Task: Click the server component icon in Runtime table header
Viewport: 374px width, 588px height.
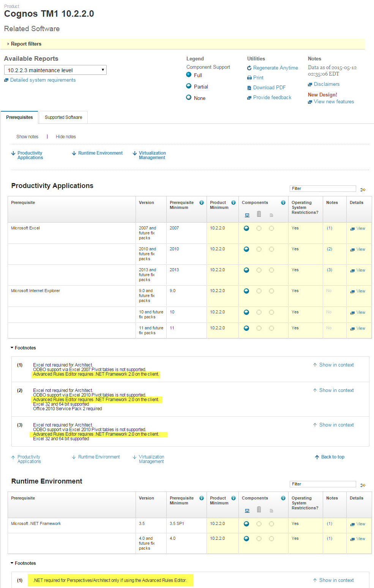Action: pyautogui.click(x=259, y=509)
